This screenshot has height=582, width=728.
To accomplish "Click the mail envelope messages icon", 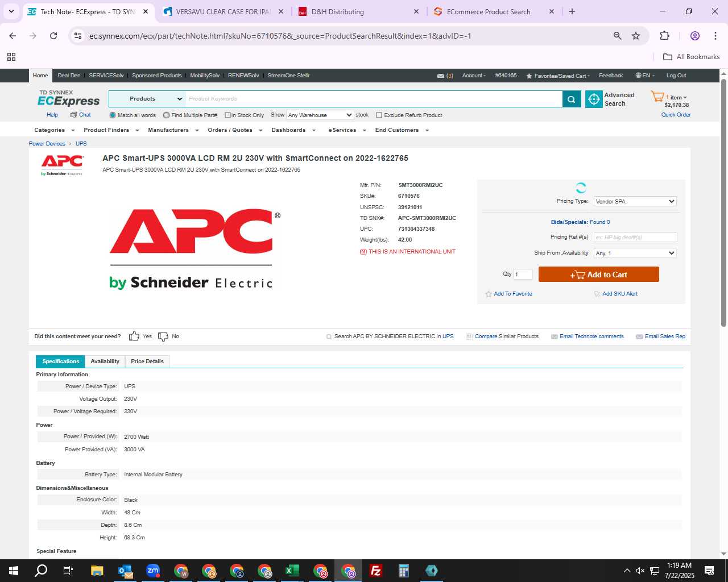I will (x=441, y=76).
